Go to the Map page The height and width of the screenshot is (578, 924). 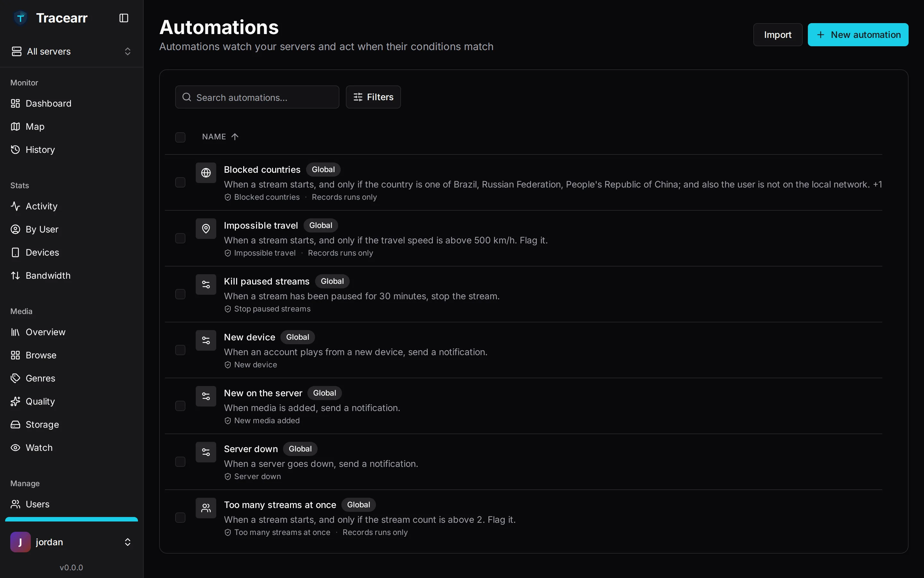[x=72, y=127]
